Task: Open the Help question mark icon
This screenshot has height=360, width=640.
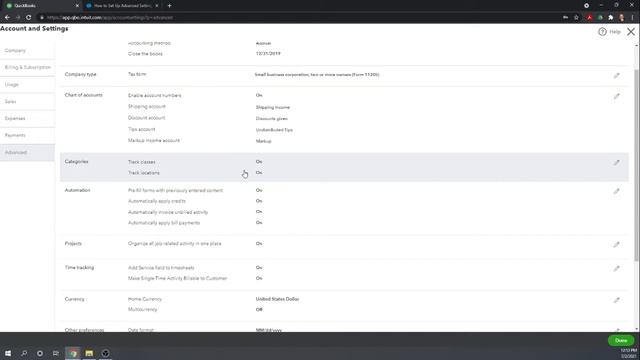Action: tap(602, 31)
